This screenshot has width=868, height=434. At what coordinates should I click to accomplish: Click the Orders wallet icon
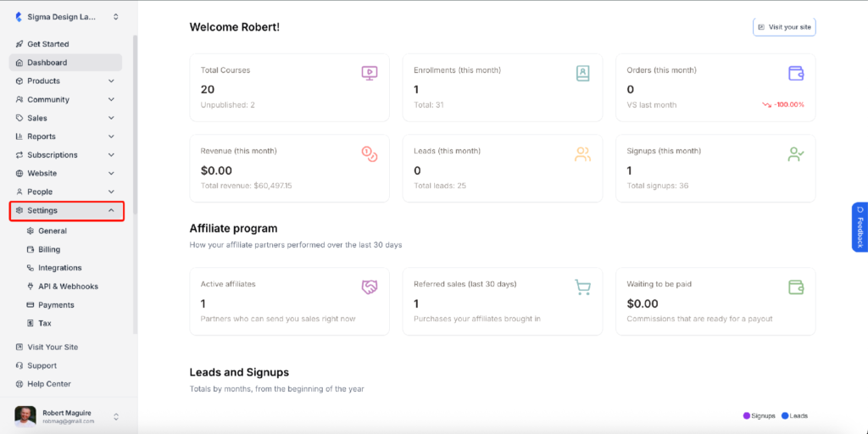tap(796, 73)
